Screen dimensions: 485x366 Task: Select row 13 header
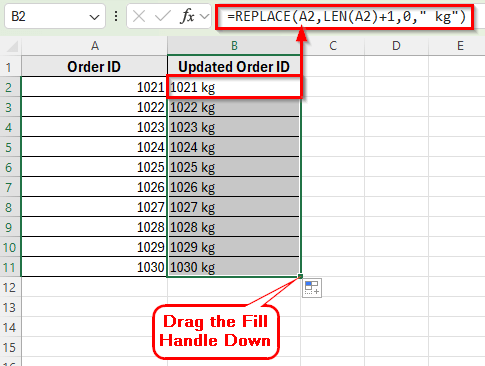pos(10,307)
